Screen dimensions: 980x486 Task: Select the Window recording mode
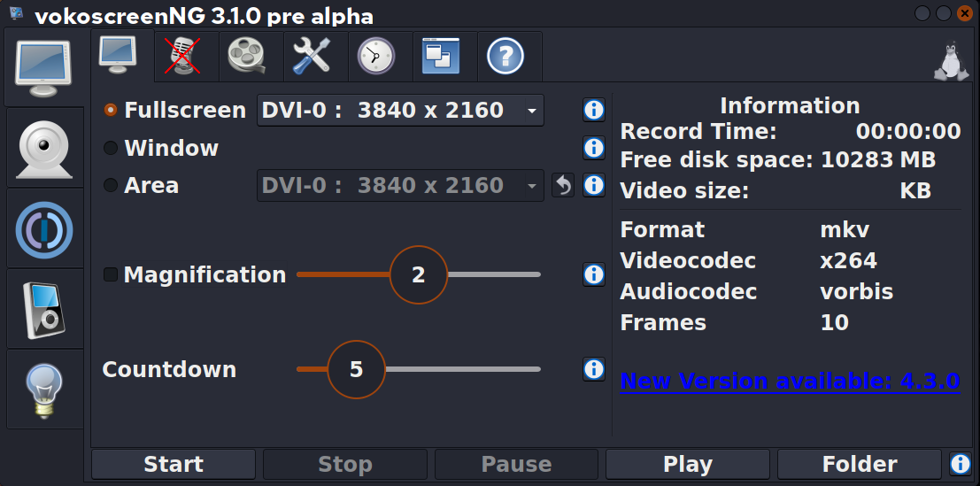click(111, 148)
